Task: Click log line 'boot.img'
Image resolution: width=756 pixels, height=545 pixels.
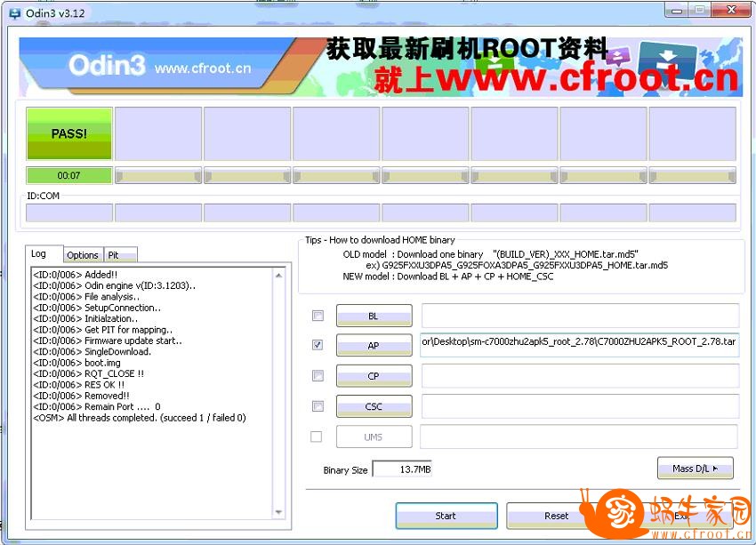Action: 76,363
